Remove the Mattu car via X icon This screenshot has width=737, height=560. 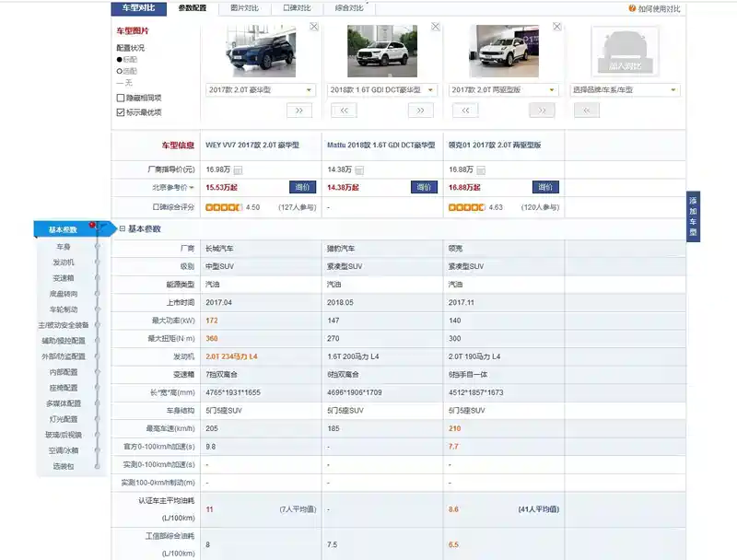click(x=436, y=27)
